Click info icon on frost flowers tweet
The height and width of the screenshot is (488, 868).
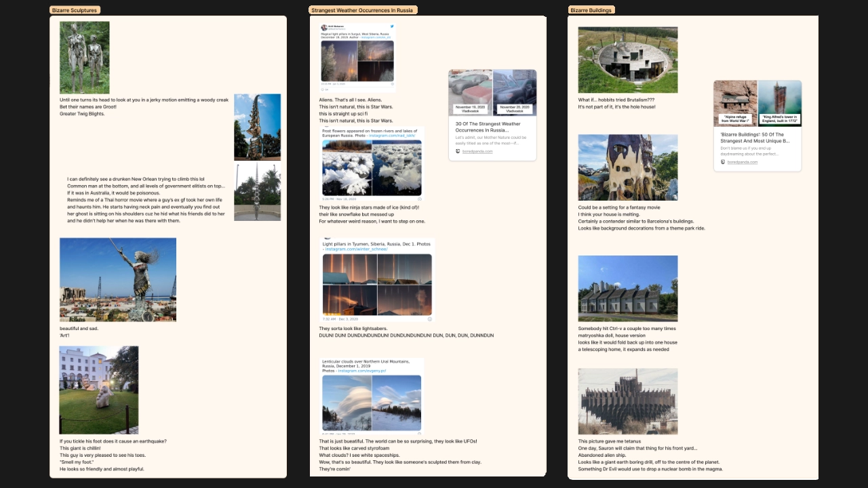(x=419, y=199)
